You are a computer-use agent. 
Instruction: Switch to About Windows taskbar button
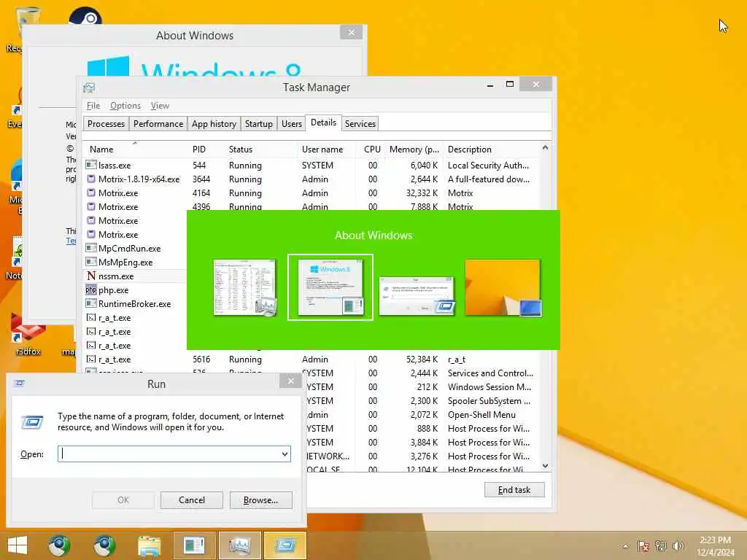point(194,545)
